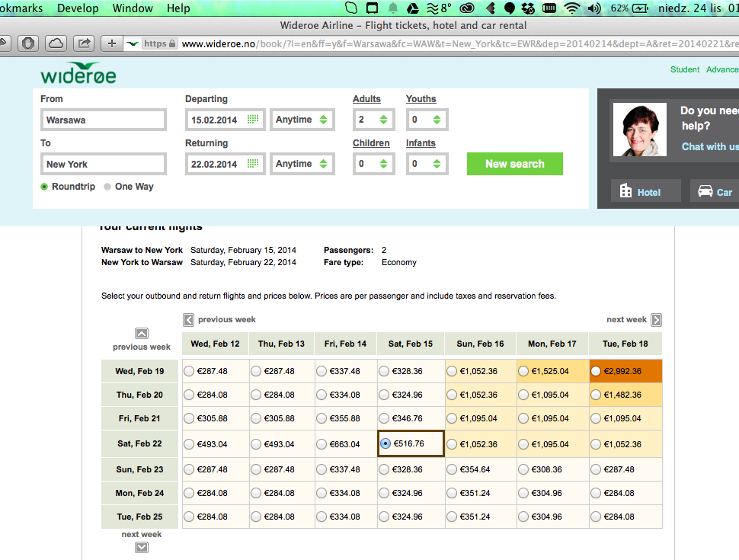Viewport: 739px width, 560px height.
Task: Select the €663.04 fare radio button
Action: click(322, 444)
